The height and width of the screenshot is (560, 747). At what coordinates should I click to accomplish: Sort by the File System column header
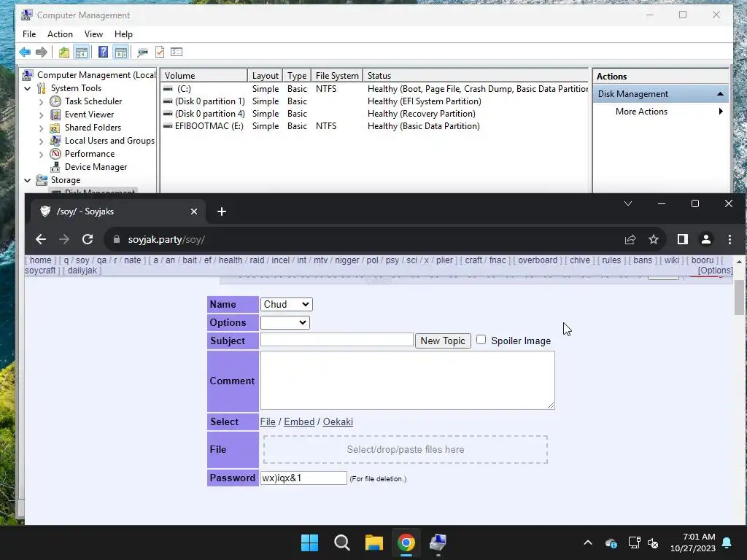[337, 76]
